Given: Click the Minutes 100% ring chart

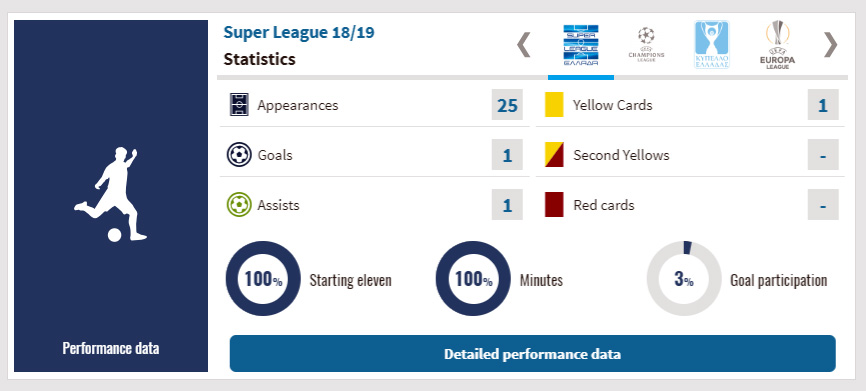Looking at the screenshot, I should click(473, 279).
